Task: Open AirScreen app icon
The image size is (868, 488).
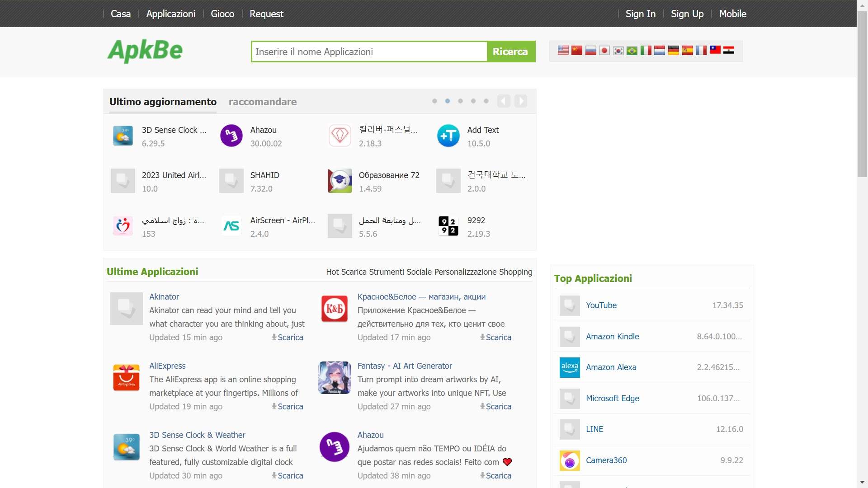Action: (231, 226)
